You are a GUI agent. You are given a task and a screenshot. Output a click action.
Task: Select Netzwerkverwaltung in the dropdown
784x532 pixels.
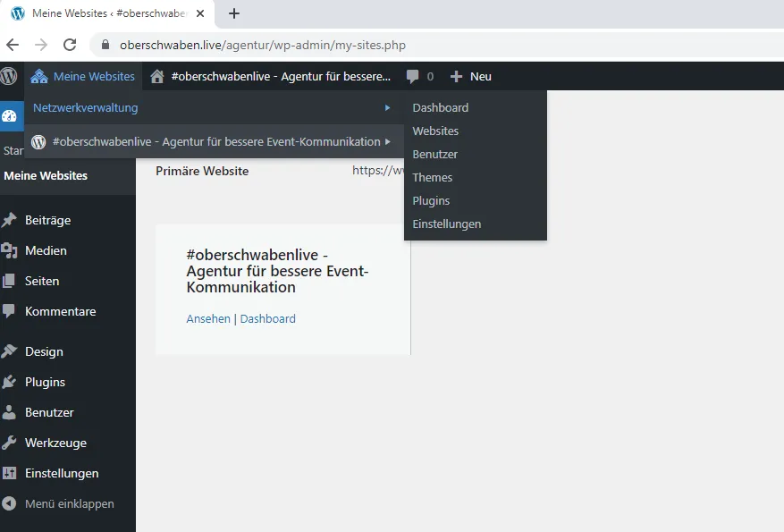coord(86,107)
